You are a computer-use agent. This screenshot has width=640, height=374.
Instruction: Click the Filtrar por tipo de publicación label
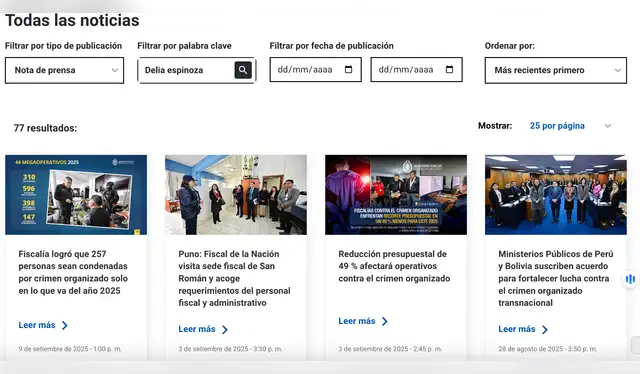point(63,46)
